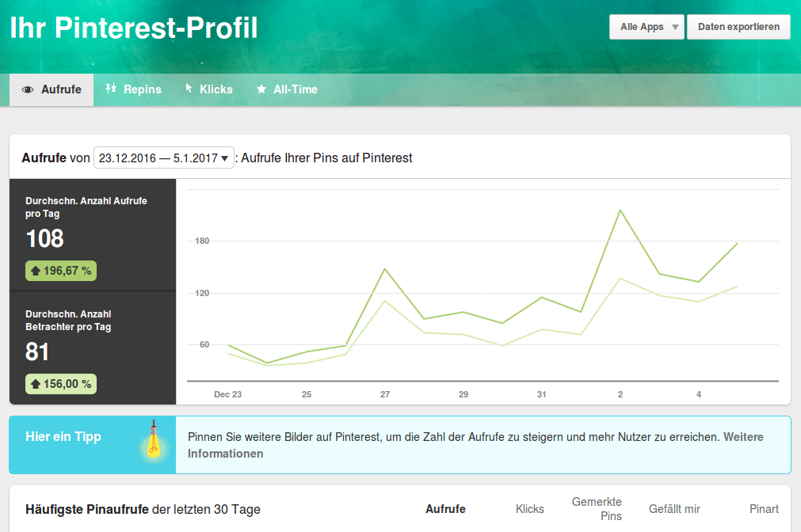Click the eye icon on Aufrufe tab

(28, 90)
